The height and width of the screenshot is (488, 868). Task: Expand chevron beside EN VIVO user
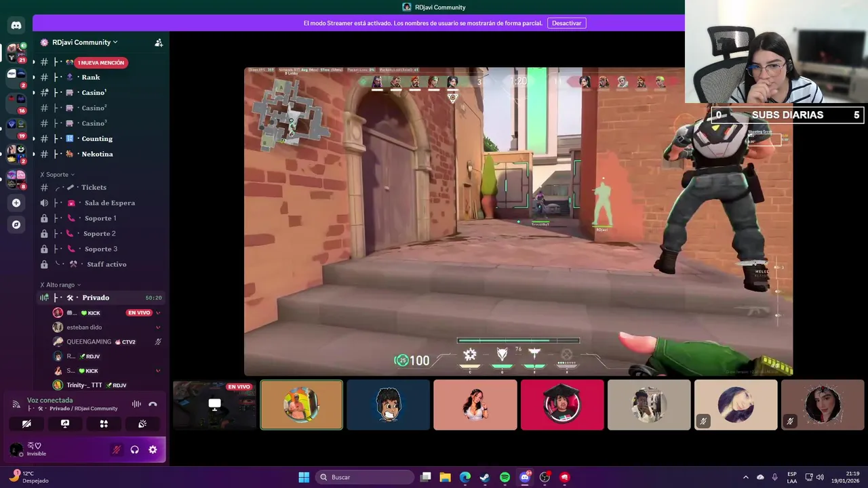pos(158,312)
